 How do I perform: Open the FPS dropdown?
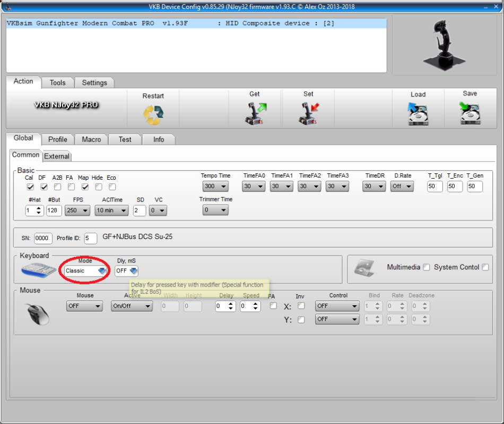point(77,210)
